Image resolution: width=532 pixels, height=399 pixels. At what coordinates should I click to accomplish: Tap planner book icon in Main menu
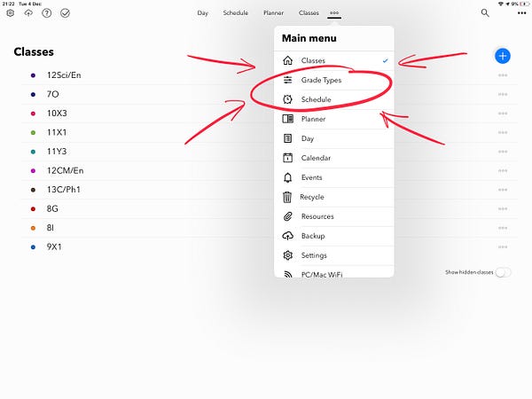pos(287,119)
